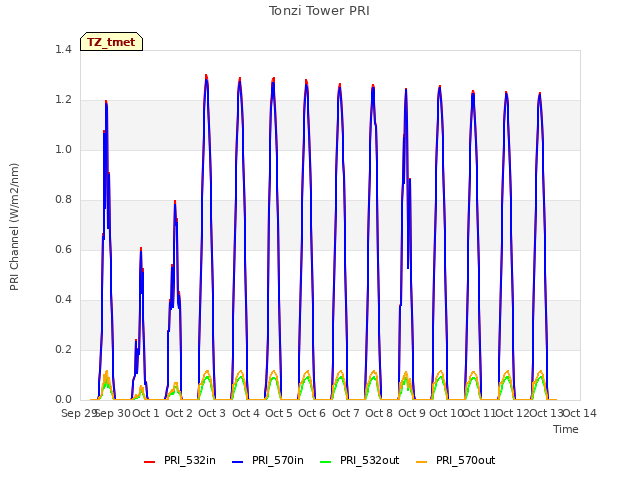
Task: Click the 0.8 y-axis tick value
Action: pyautogui.click(x=63, y=199)
